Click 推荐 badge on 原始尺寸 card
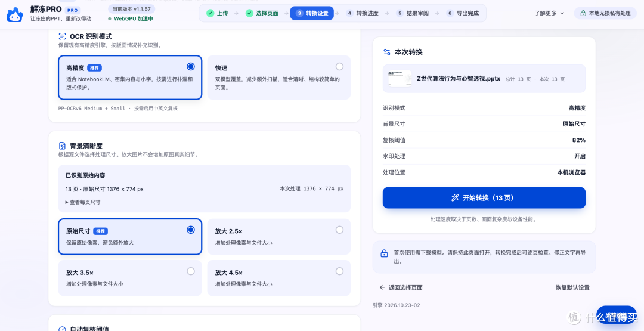 [x=100, y=231]
